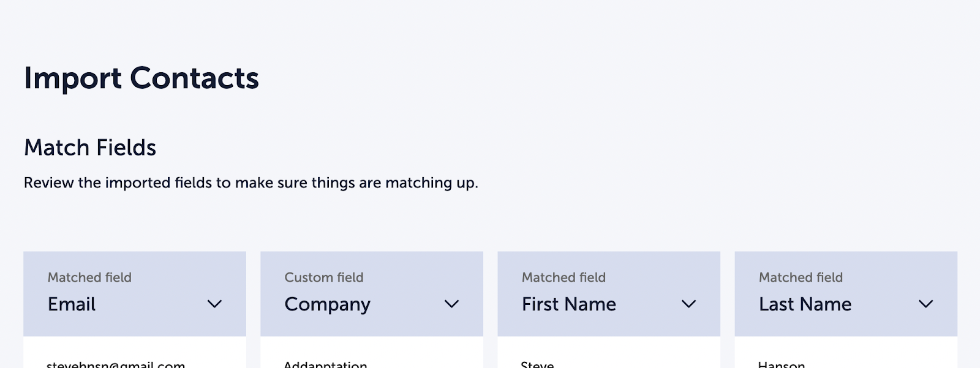980x368 pixels.
Task: Select the Steve first name cell
Action: [x=537, y=364]
